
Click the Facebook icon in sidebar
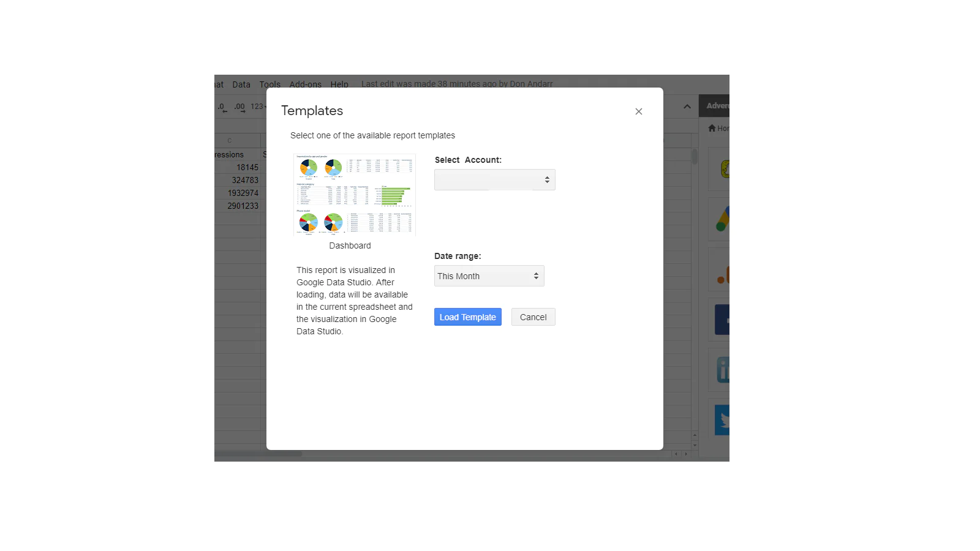tap(722, 320)
